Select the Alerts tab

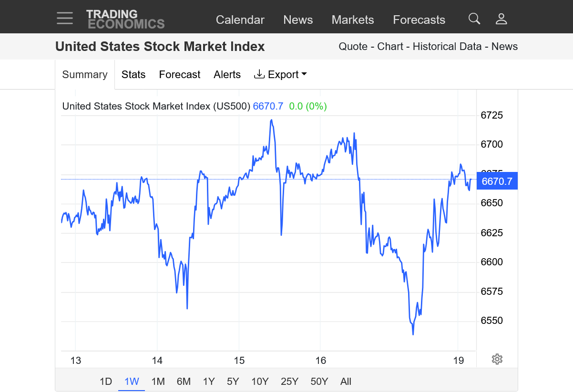[x=227, y=75]
